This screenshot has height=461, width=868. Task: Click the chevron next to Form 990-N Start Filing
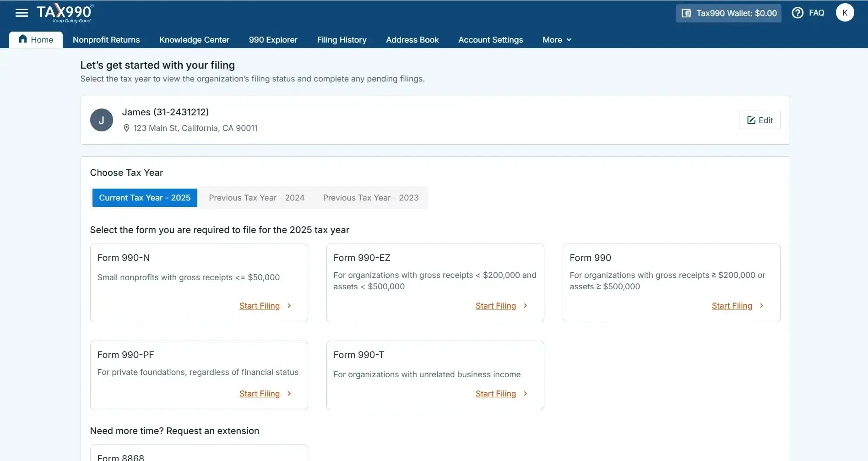(x=289, y=305)
